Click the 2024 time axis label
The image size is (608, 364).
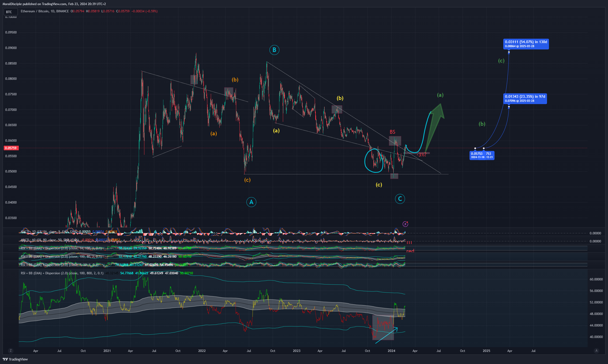pos(391,351)
